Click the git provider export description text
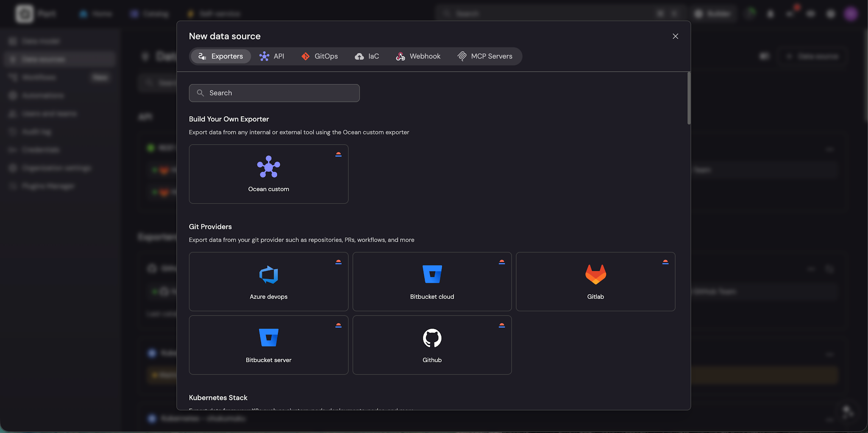This screenshot has height=433, width=868. tap(302, 240)
